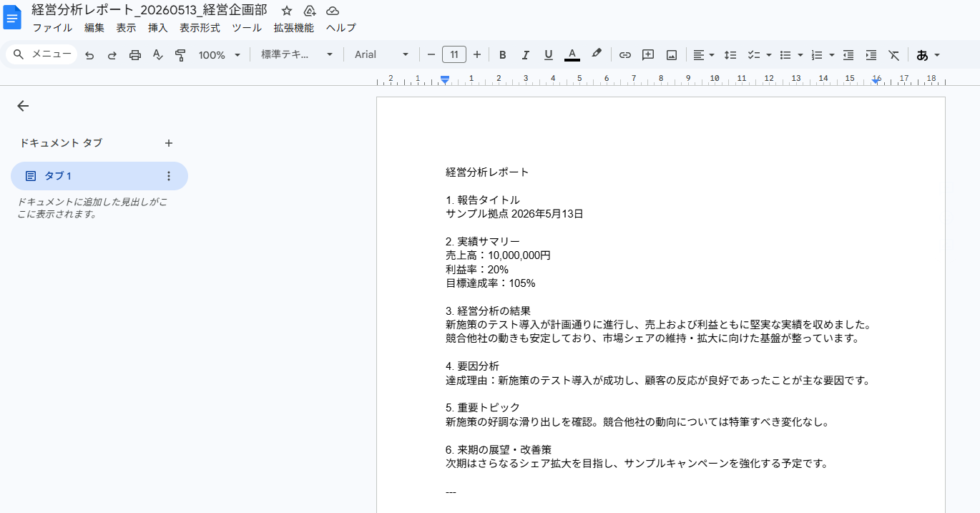Screen dimensions: 980x513
Task: Open the zoom level 100% dropdown
Action: 220,55
